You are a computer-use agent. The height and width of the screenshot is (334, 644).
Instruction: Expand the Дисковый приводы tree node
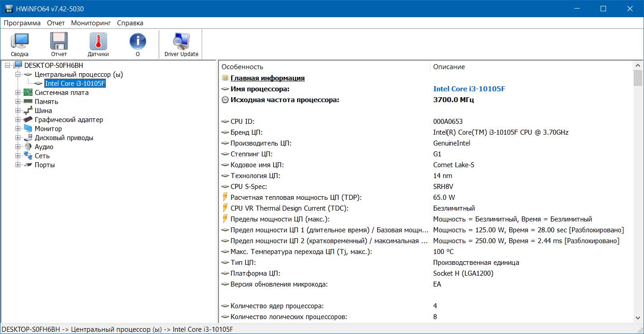pos(18,138)
